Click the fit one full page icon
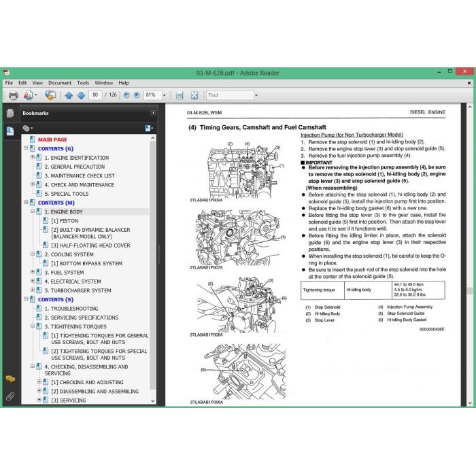476x476 pixels. click(194, 95)
